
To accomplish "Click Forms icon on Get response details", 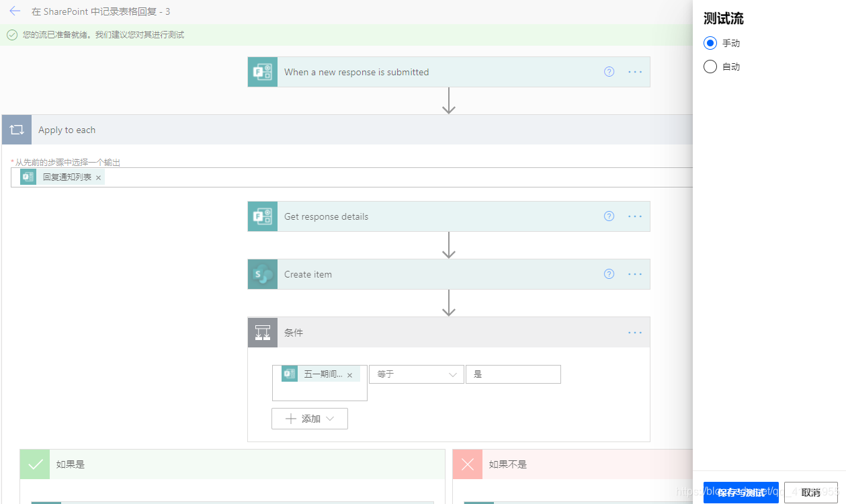I will [262, 216].
